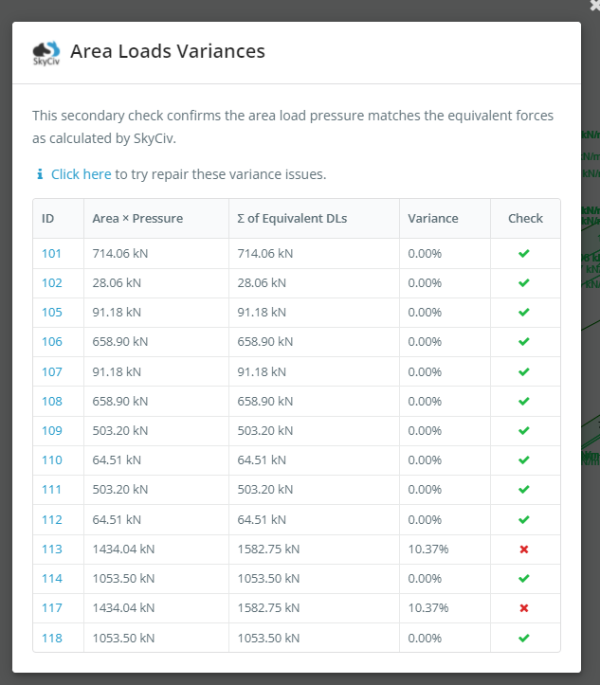Click the red X for ID 113
600x685 pixels.
(x=524, y=549)
